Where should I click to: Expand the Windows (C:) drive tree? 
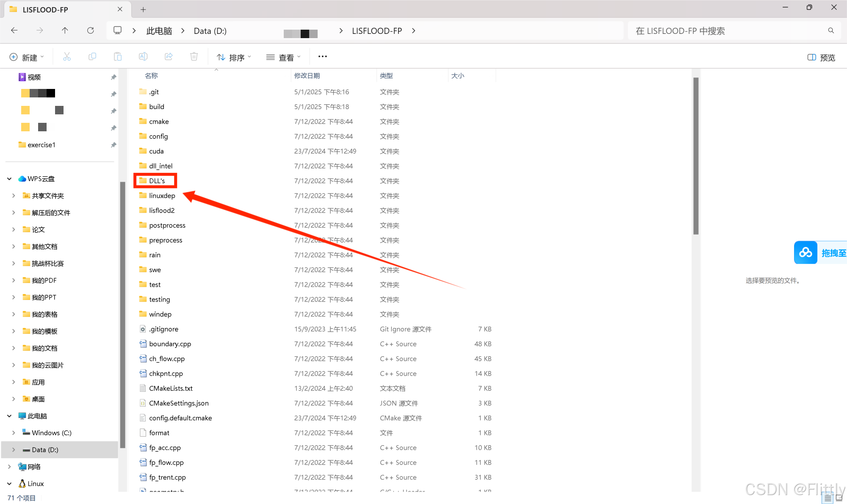(x=14, y=433)
